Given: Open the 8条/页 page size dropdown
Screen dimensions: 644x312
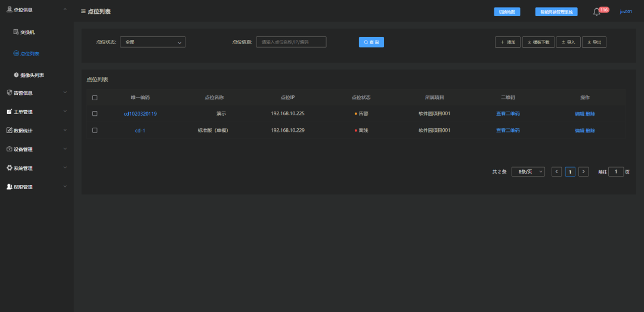Looking at the screenshot, I should pos(528,172).
